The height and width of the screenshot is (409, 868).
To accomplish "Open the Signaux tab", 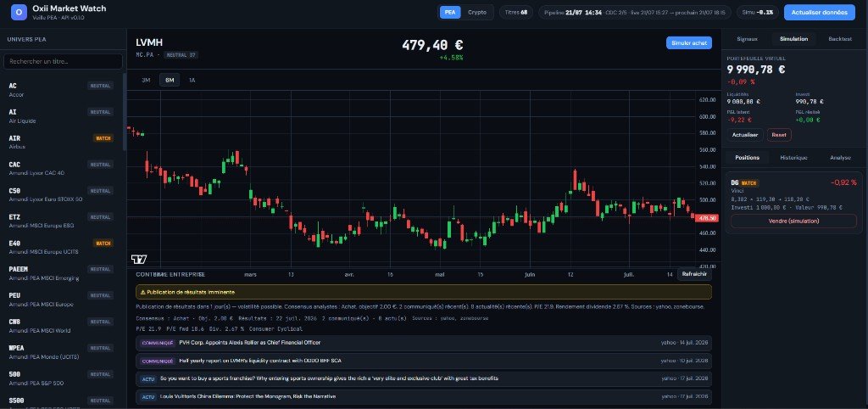I will tap(747, 39).
